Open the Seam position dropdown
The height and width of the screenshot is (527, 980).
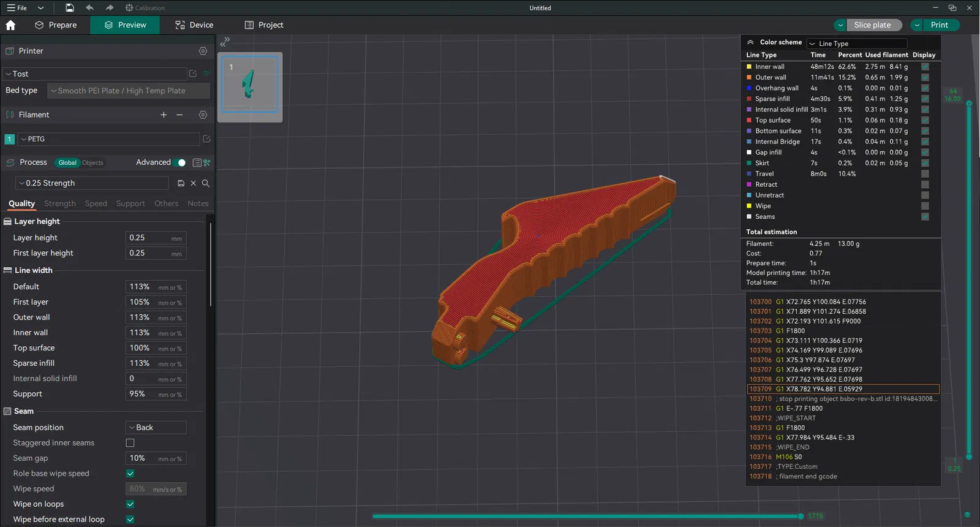pyautogui.click(x=156, y=428)
